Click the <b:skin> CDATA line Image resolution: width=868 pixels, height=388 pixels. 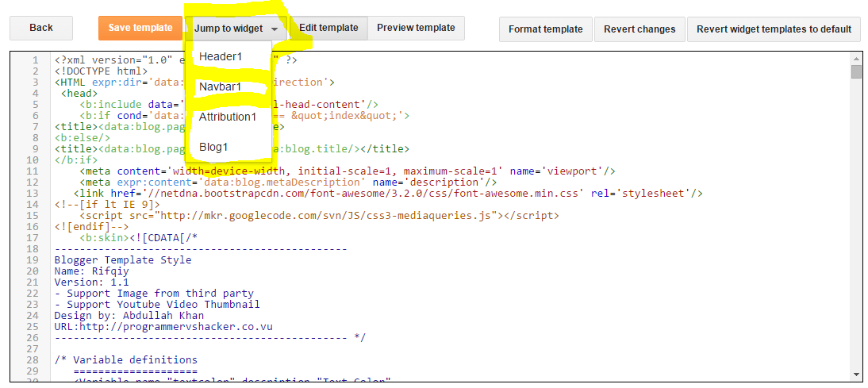(138, 237)
